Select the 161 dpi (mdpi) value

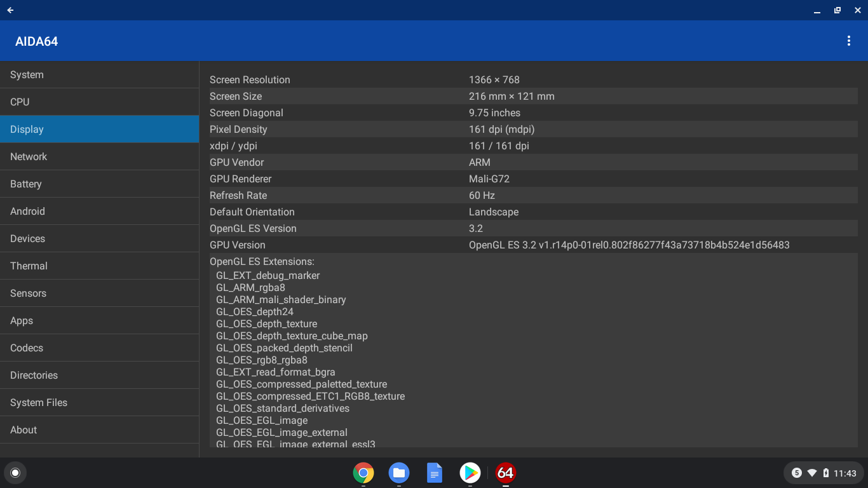point(501,129)
